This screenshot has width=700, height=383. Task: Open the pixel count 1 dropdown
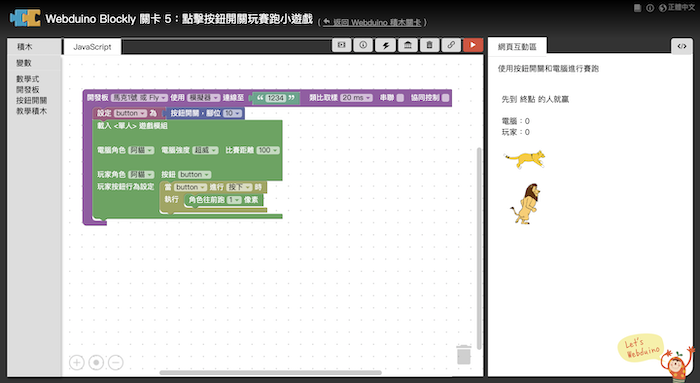[234, 200]
